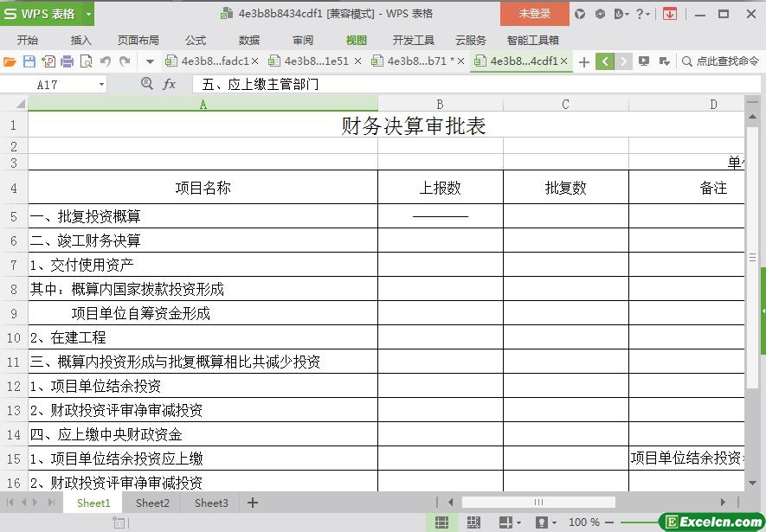766x532 pixels.
Task: Open the 页面布局 ribbon tab
Action: point(138,40)
